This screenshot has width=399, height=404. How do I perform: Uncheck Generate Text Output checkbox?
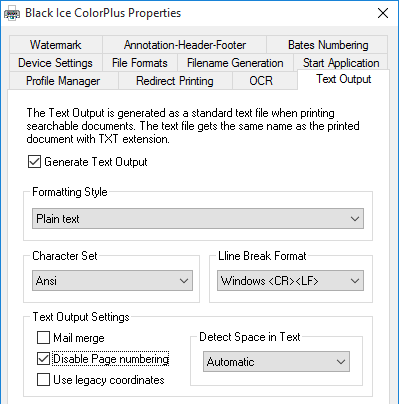(x=34, y=162)
